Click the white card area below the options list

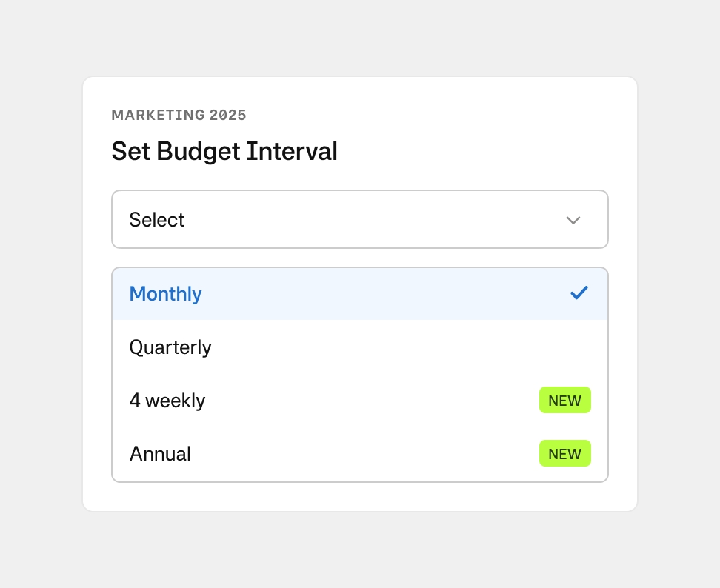pyautogui.click(x=359, y=497)
